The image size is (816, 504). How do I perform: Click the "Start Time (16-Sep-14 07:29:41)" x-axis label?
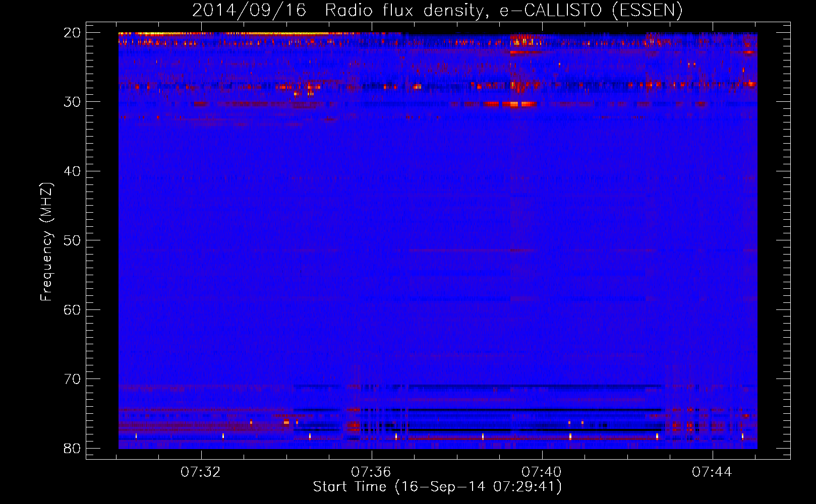(x=437, y=487)
